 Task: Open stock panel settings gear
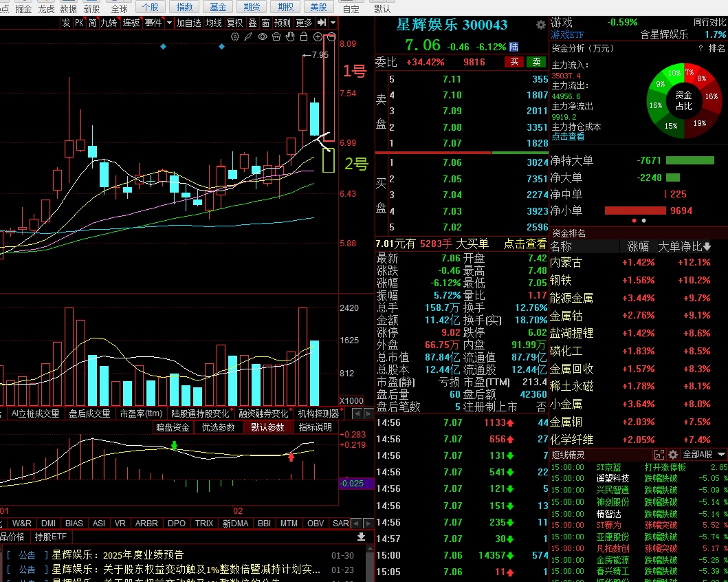(x=541, y=25)
